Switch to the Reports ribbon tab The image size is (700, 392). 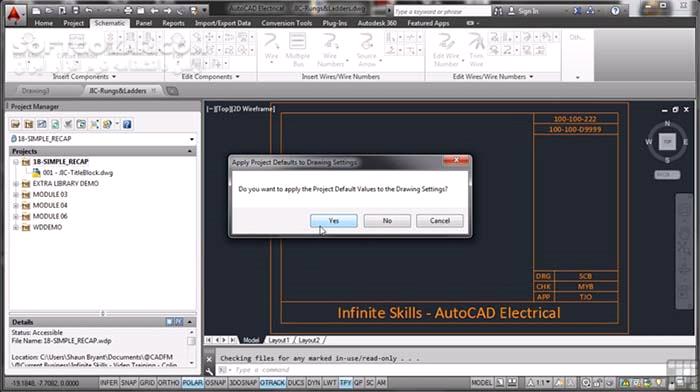(x=173, y=23)
